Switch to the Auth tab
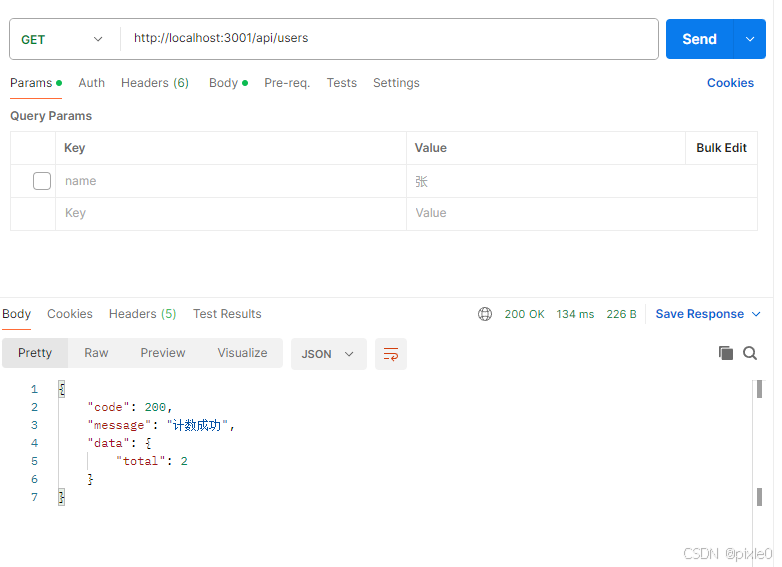782x567 pixels. (91, 83)
